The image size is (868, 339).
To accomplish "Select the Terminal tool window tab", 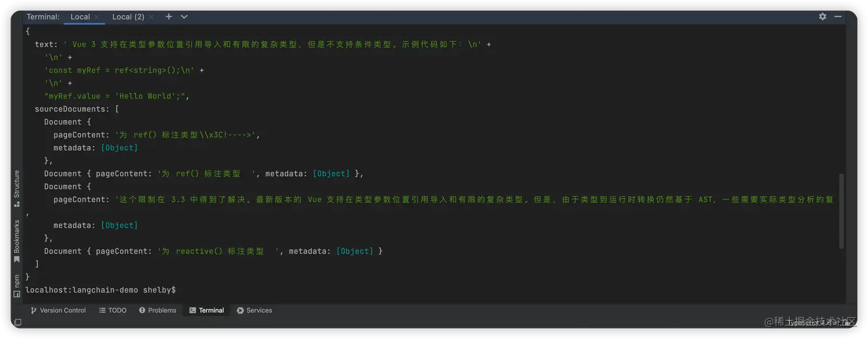I will coord(207,310).
